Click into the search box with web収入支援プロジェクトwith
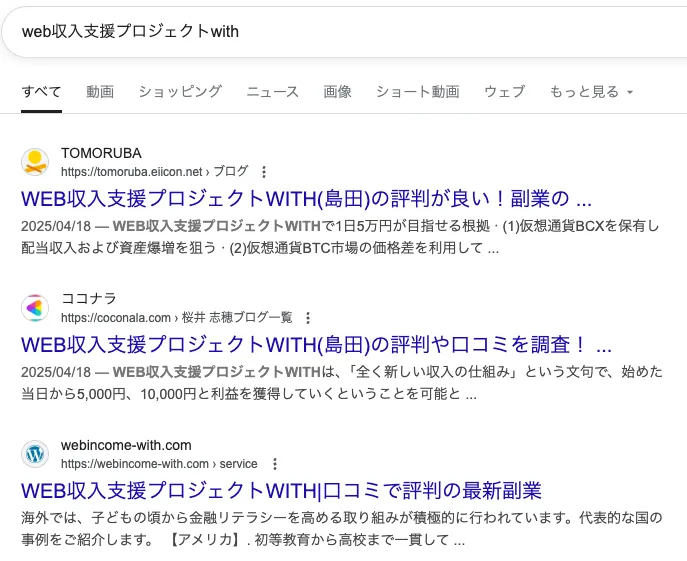The image size is (687, 561). 346,32
